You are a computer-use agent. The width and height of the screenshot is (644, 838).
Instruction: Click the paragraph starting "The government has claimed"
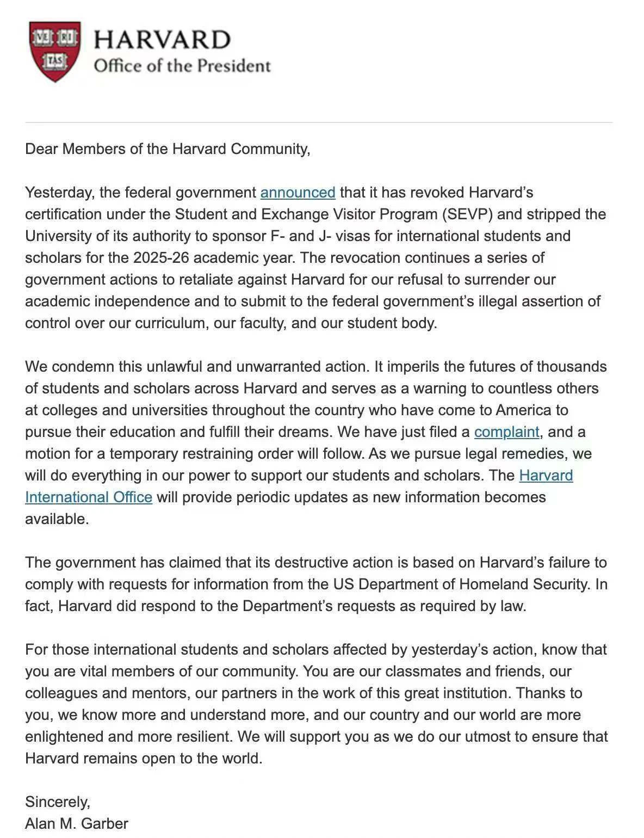pyautogui.click(x=317, y=584)
